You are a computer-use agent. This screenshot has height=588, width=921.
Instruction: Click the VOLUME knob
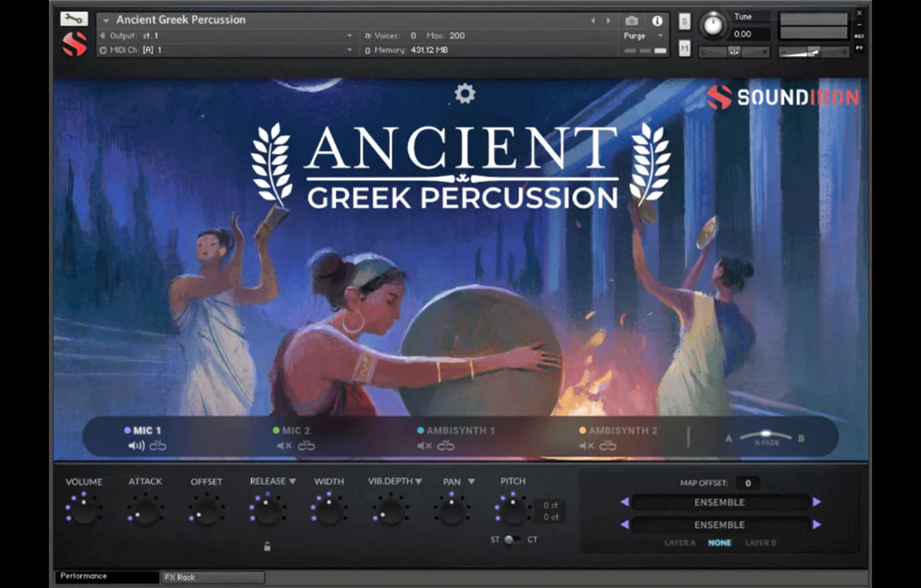84,510
